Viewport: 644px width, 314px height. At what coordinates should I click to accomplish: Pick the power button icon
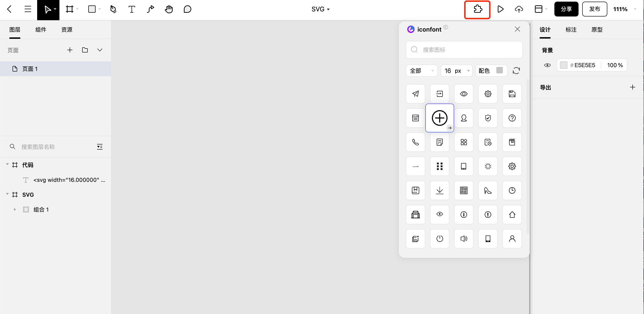click(x=439, y=239)
